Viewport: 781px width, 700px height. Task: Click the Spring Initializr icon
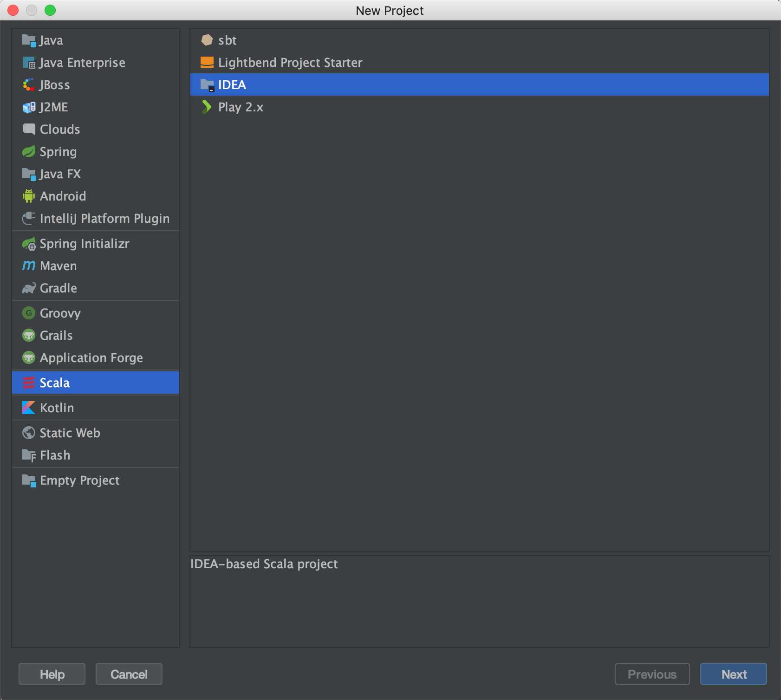[x=29, y=244]
